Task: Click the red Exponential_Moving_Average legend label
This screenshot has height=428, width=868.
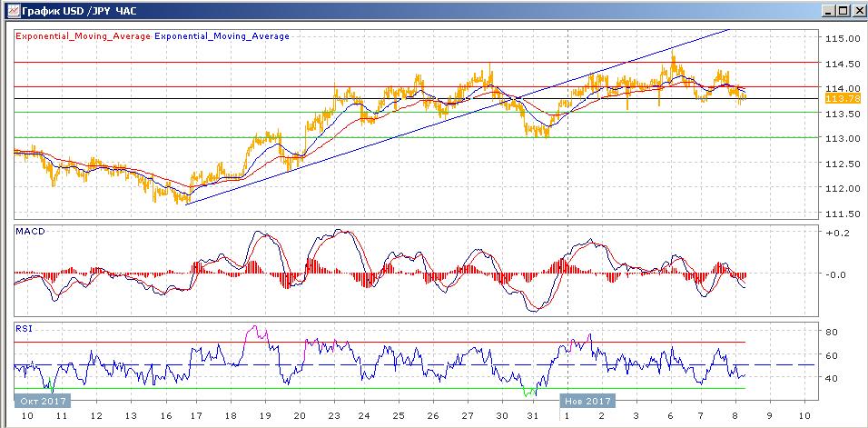Action: click(83, 36)
